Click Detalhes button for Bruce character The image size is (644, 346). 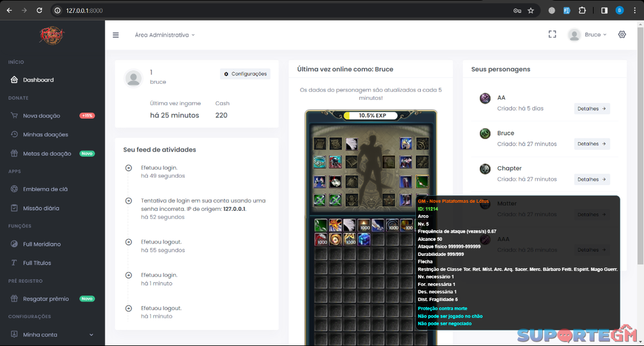(591, 144)
